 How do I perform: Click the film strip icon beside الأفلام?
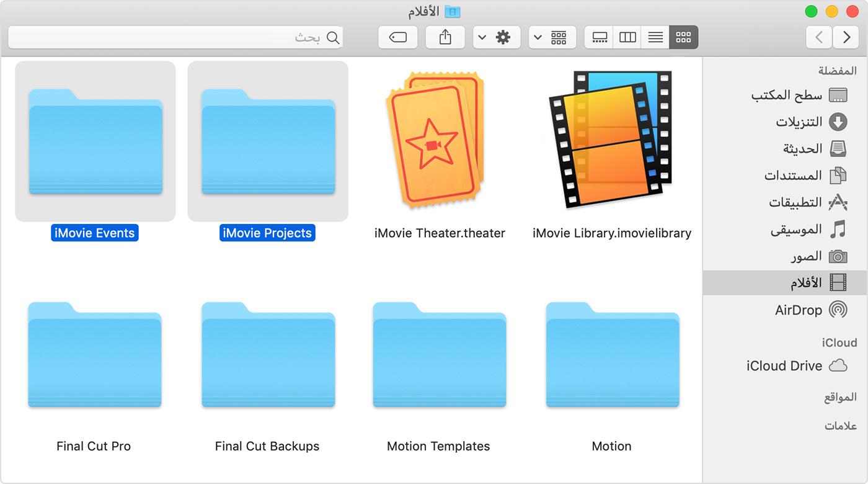pyautogui.click(x=838, y=283)
